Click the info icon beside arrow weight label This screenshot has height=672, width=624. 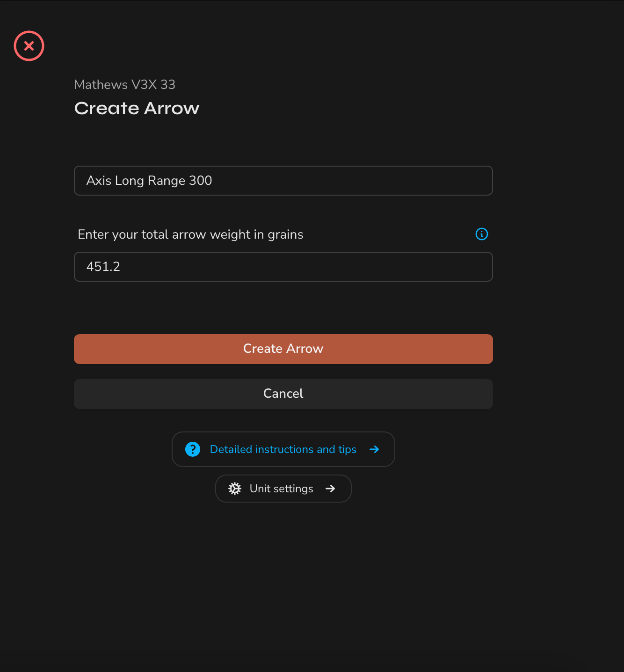click(x=481, y=234)
